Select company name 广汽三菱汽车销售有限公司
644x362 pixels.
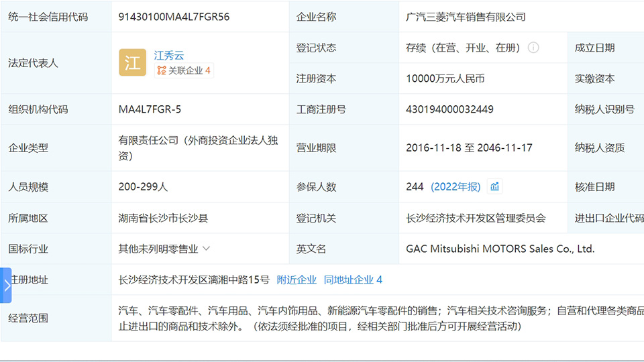pos(466,17)
